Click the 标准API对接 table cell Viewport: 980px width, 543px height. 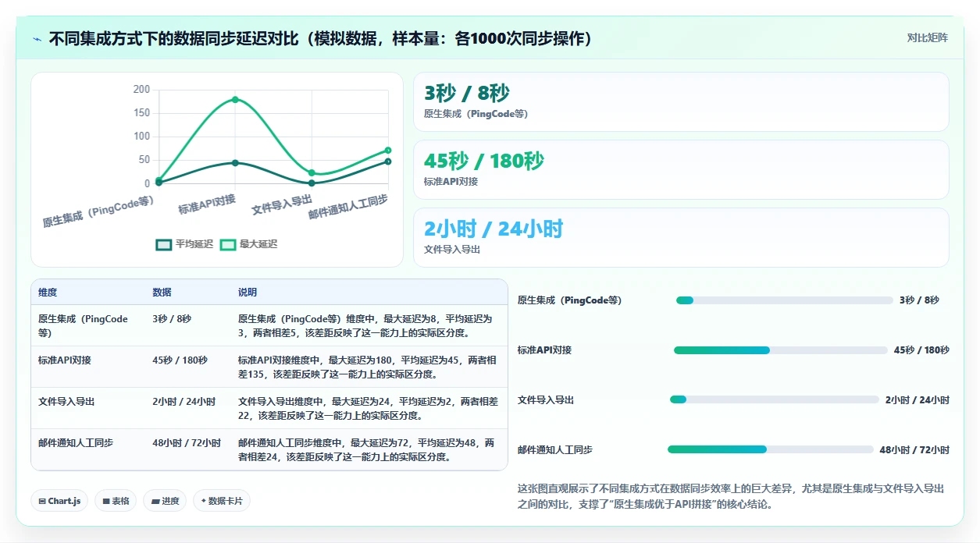click(88, 367)
